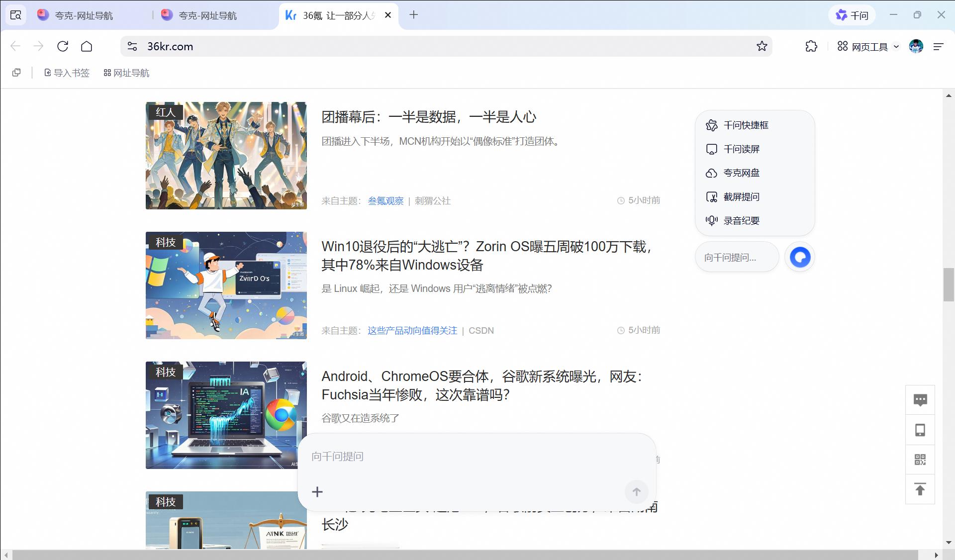Image resolution: width=955 pixels, height=560 pixels.
Task: Open the feedback chat bubble icon
Action: (920, 400)
